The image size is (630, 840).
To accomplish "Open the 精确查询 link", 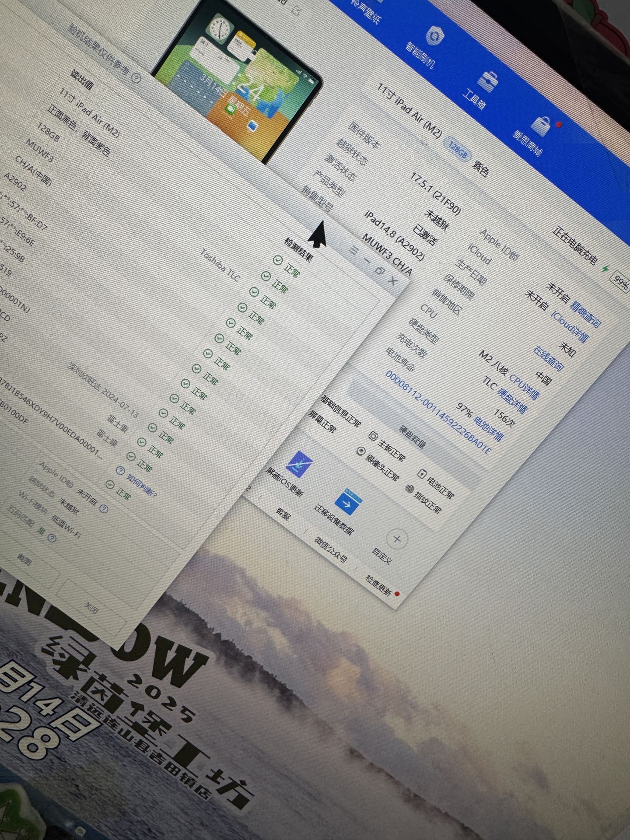I will (x=586, y=314).
